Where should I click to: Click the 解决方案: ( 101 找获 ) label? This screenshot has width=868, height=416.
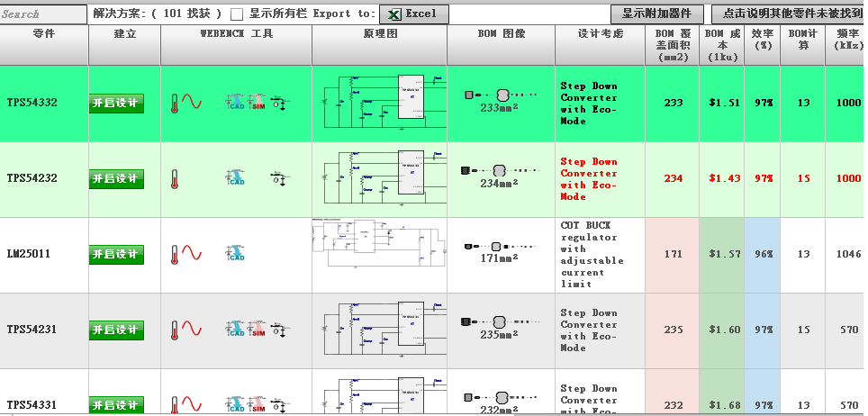click(x=158, y=14)
